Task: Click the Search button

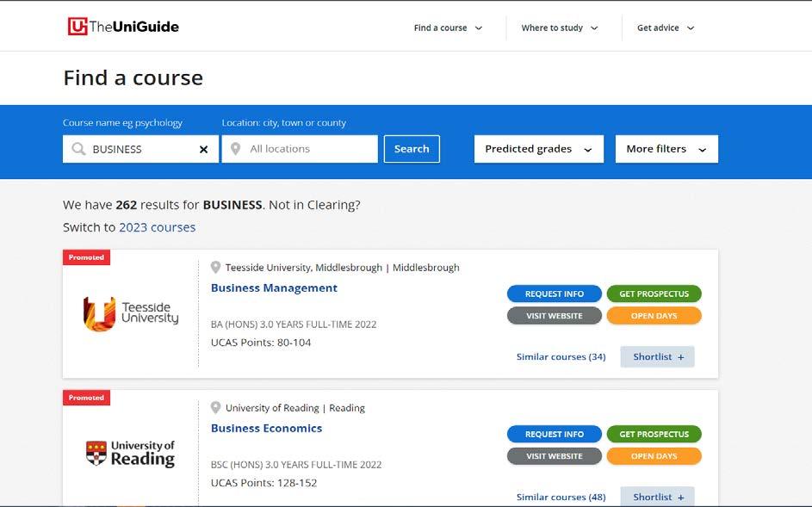Action: [412, 149]
